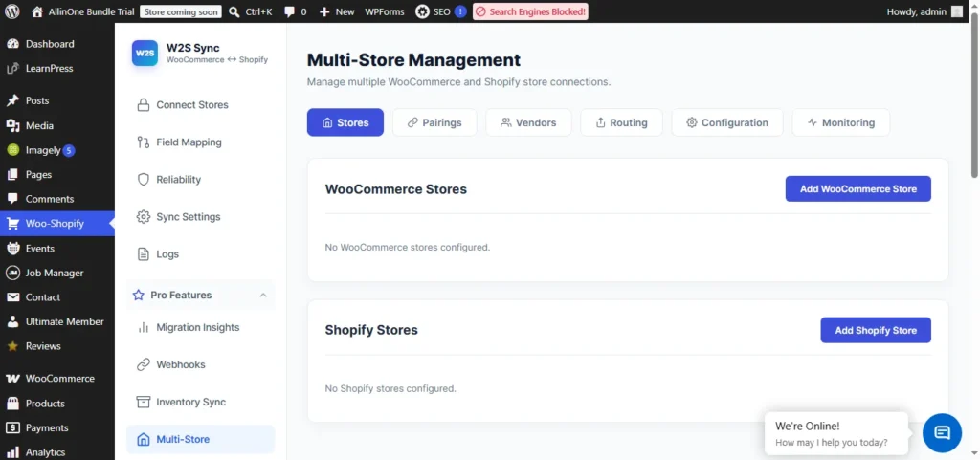Open WPForms from admin bar
This screenshot has width=980, height=460.
(385, 11)
